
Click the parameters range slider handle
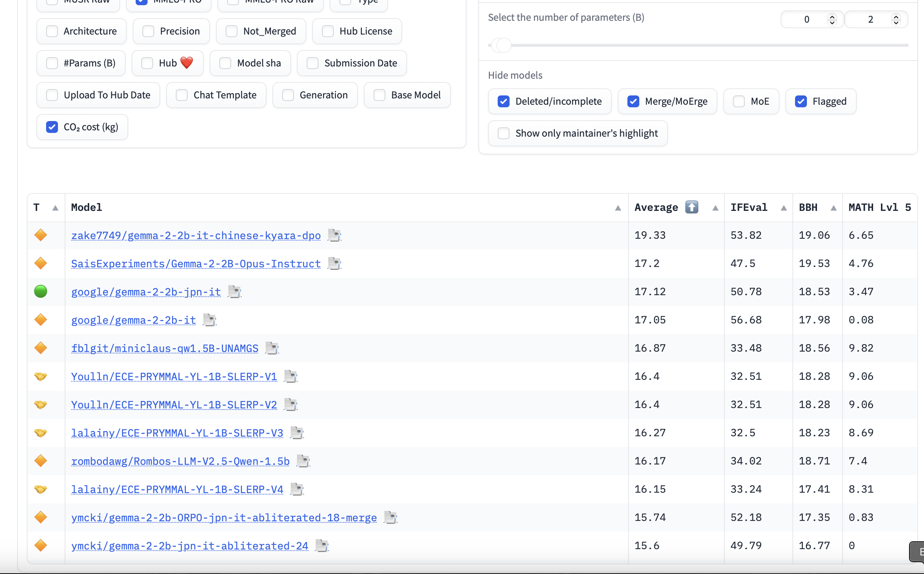(503, 45)
